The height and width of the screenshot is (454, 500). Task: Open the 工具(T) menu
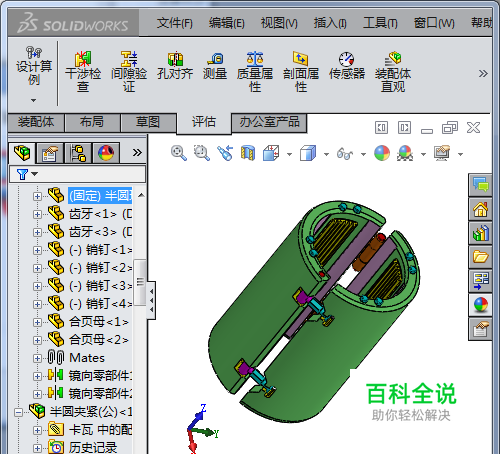(x=380, y=23)
